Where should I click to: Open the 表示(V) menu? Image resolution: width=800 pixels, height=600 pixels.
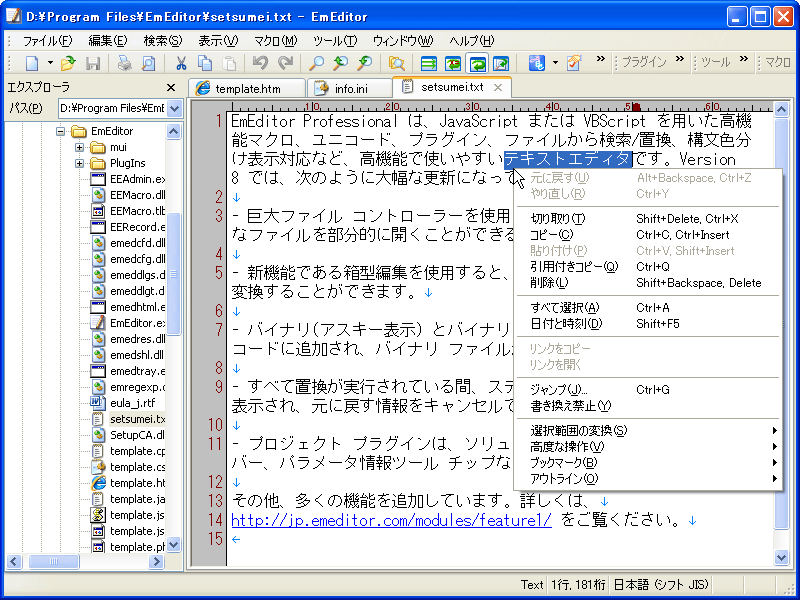click(218, 41)
